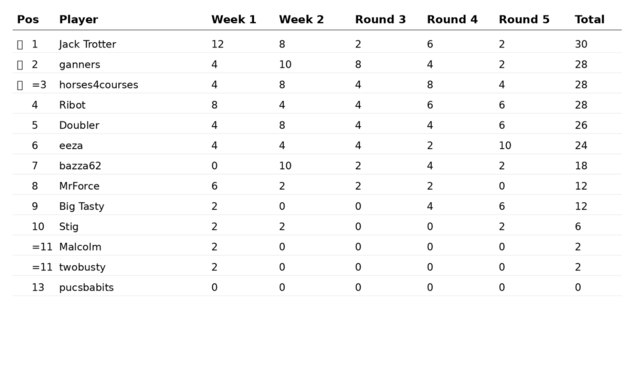
Task: Open the Jack Trotter player name
Action: click(x=87, y=44)
